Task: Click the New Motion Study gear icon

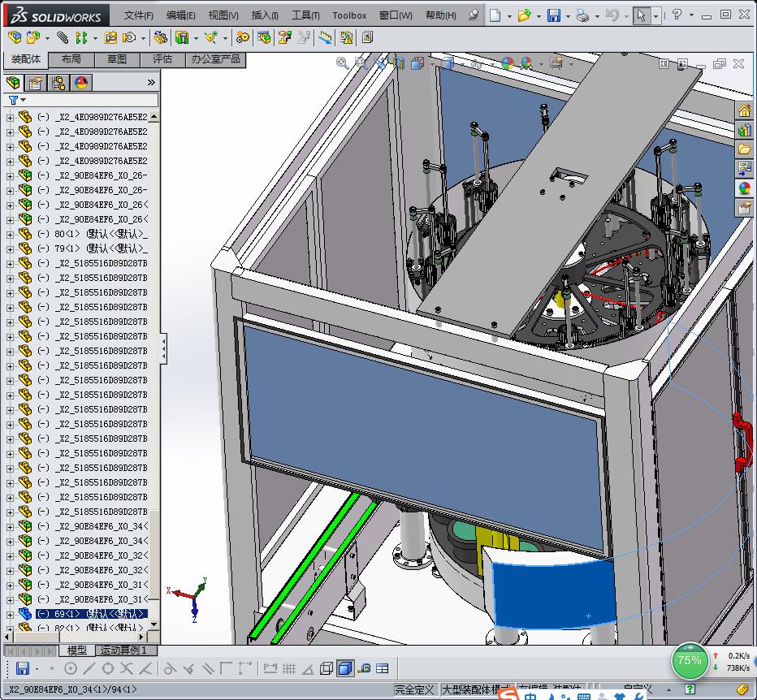Action: [x=242, y=37]
